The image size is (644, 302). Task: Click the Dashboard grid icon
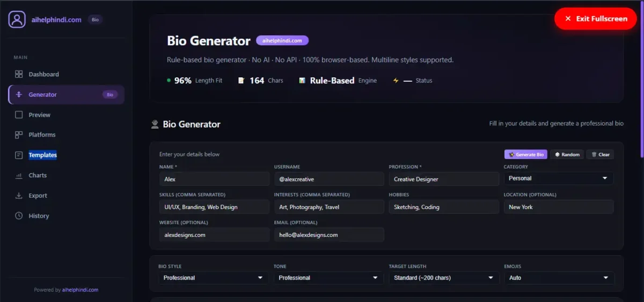(19, 74)
